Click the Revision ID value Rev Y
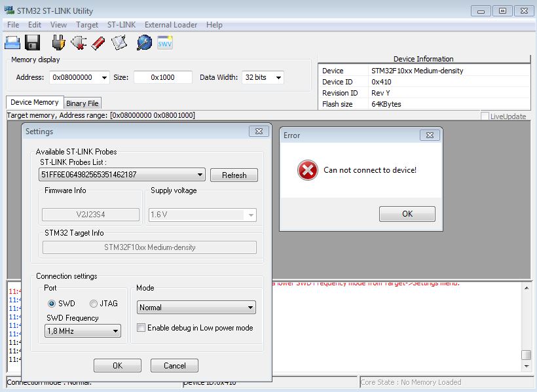Image resolution: width=537 pixels, height=392 pixels. (380, 93)
